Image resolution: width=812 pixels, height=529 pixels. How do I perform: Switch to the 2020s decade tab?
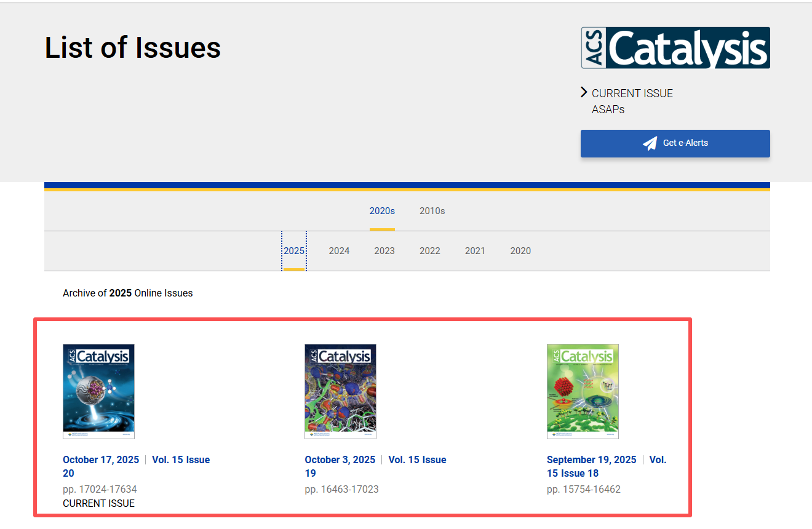[382, 211]
